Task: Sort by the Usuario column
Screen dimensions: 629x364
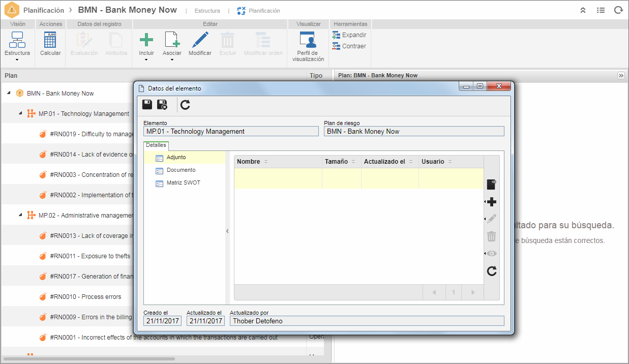Action: coord(451,162)
